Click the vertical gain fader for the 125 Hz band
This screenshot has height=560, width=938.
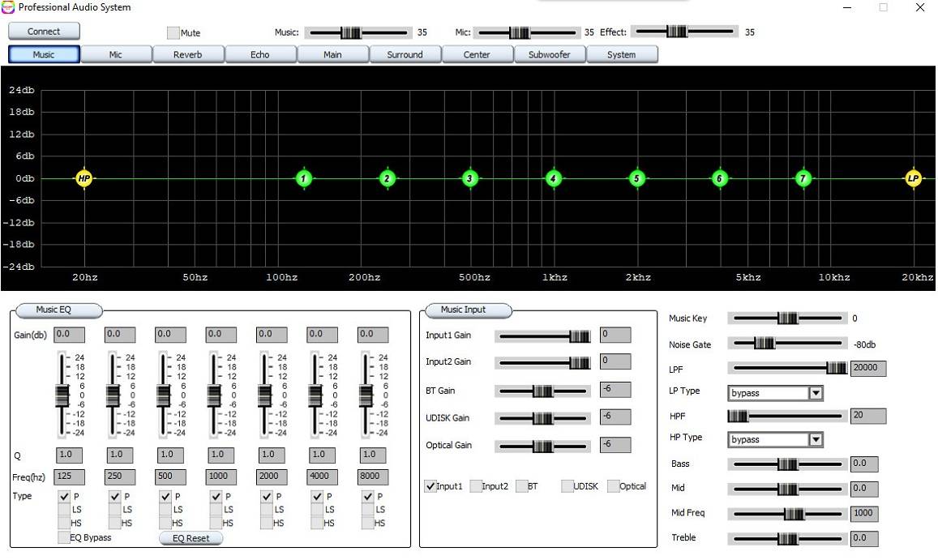62,395
